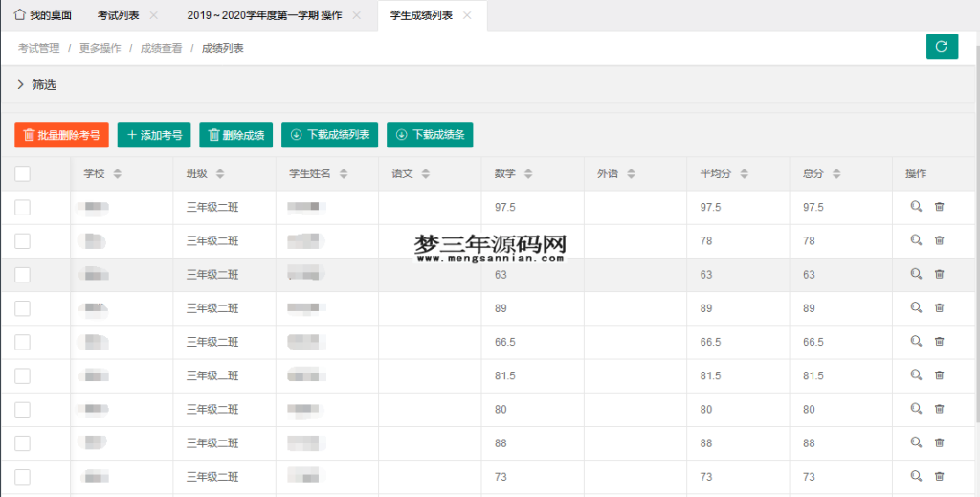Close the 学生成绩列表 tab

click(x=467, y=15)
